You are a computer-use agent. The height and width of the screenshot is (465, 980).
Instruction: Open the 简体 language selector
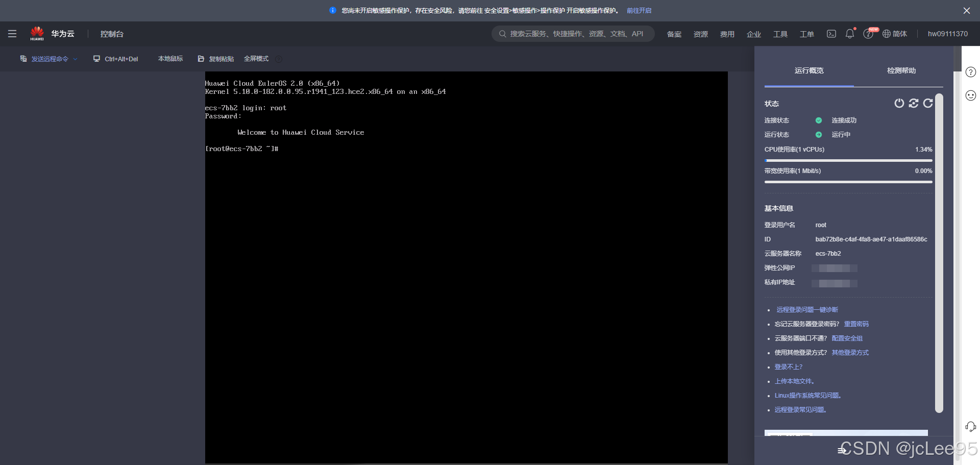[895, 34]
